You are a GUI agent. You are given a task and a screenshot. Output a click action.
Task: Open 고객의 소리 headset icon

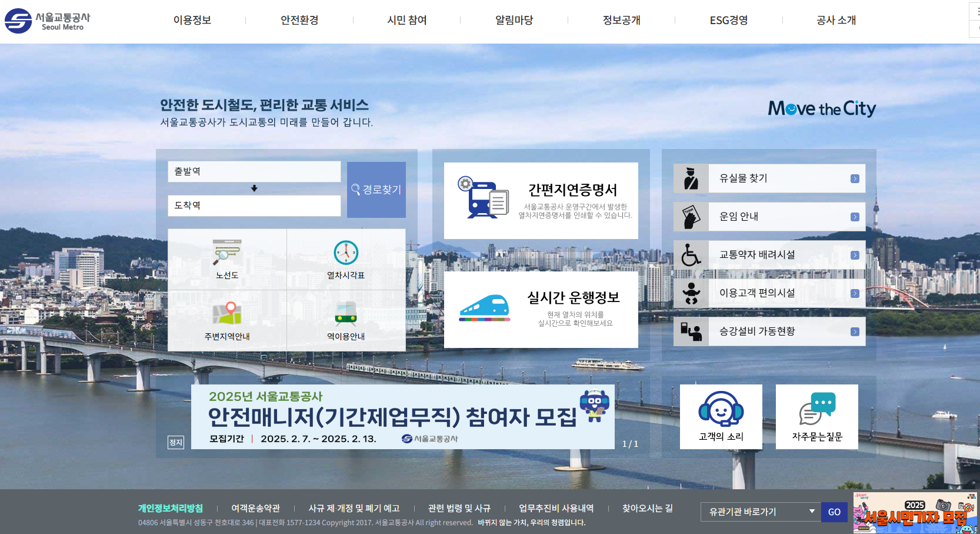tap(721, 409)
